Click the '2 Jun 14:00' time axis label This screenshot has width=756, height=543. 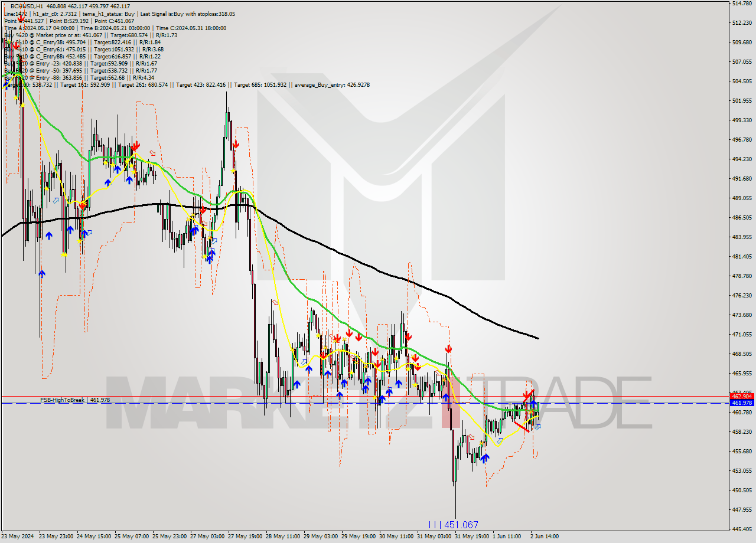pyautogui.click(x=544, y=537)
